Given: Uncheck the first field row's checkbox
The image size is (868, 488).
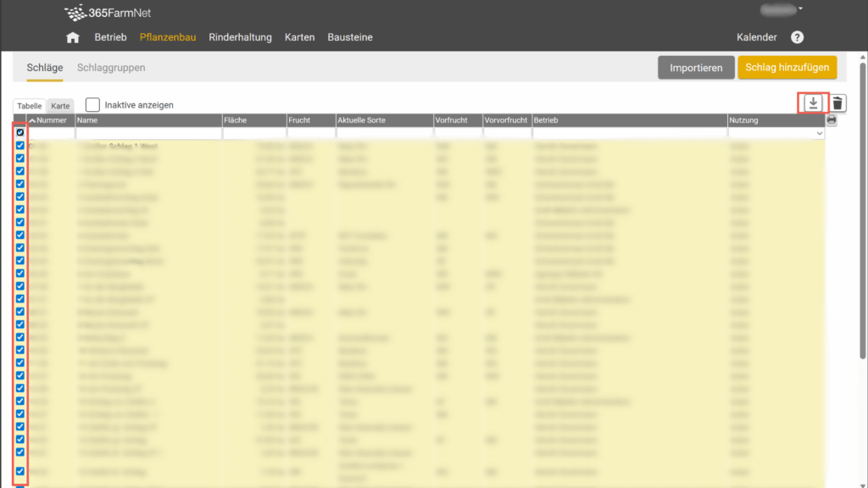Looking at the screenshot, I should coord(19,146).
